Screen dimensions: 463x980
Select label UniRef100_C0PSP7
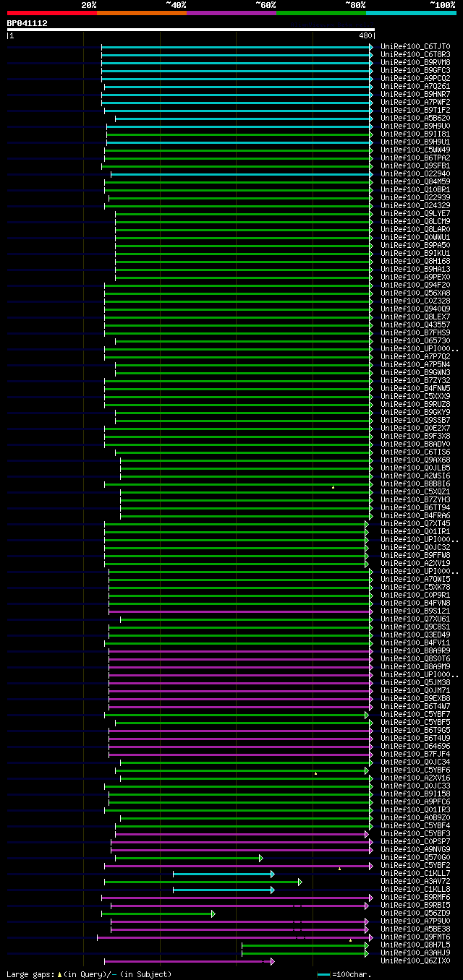(x=415, y=841)
